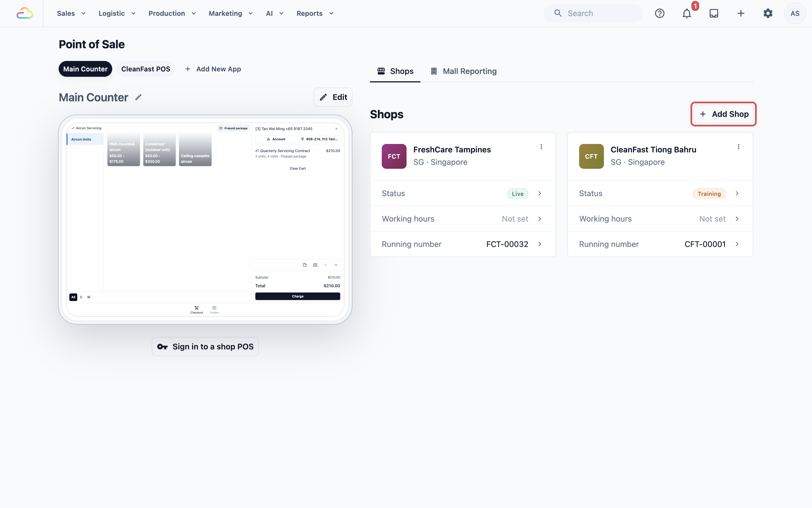The width and height of the screenshot is (812, 508).
Task: Open notifications bell icon
Action: (x=687, y=14)
